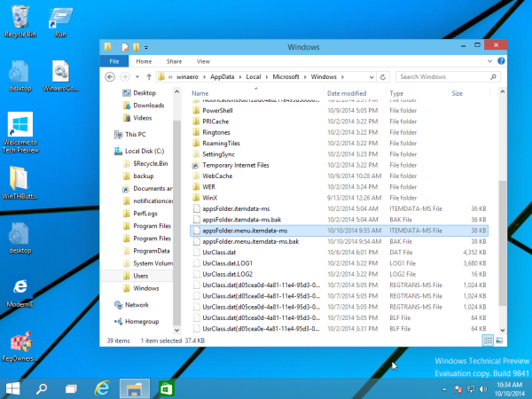This screenshot has width=532, height=399.
Task: Click the taskbar clock
Action: [x=509, y=389]
